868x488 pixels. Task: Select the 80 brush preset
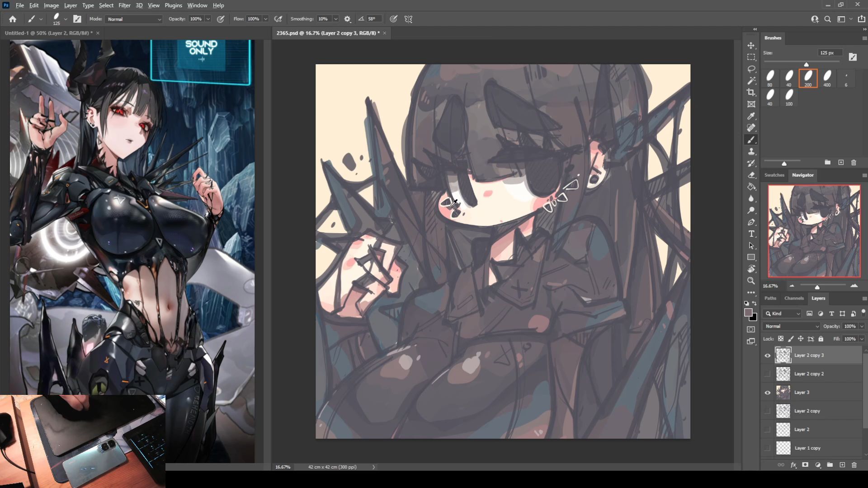770,78
